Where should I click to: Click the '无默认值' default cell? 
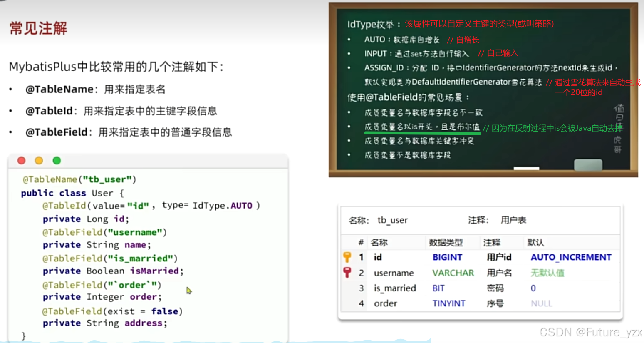click(x=547, y=273)
